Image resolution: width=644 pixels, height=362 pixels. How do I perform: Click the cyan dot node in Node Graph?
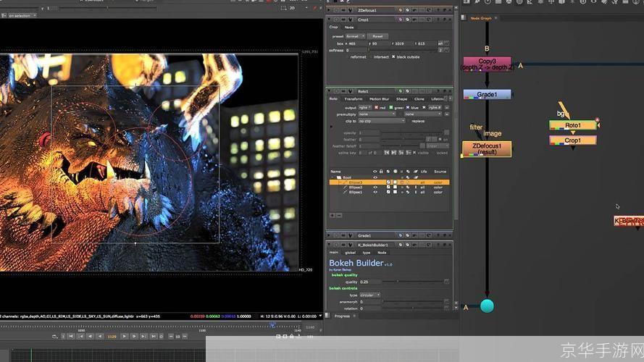tap(487, 306)
